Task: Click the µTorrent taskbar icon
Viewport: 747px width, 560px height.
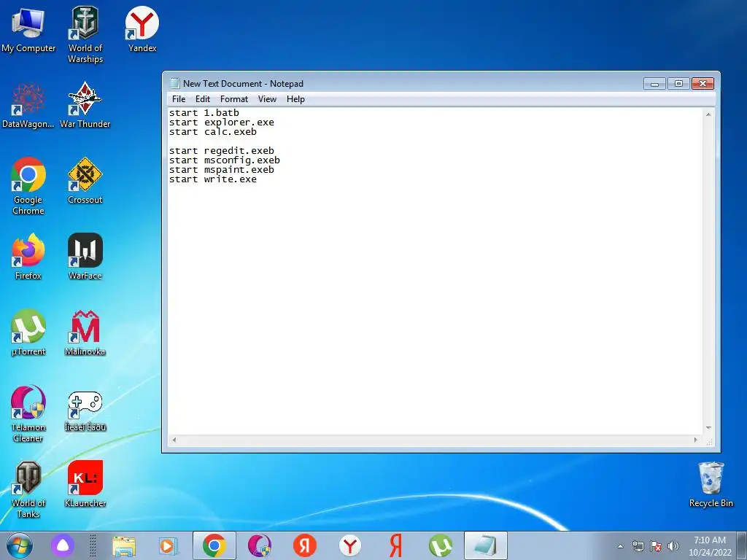Action: pos(441,545)
